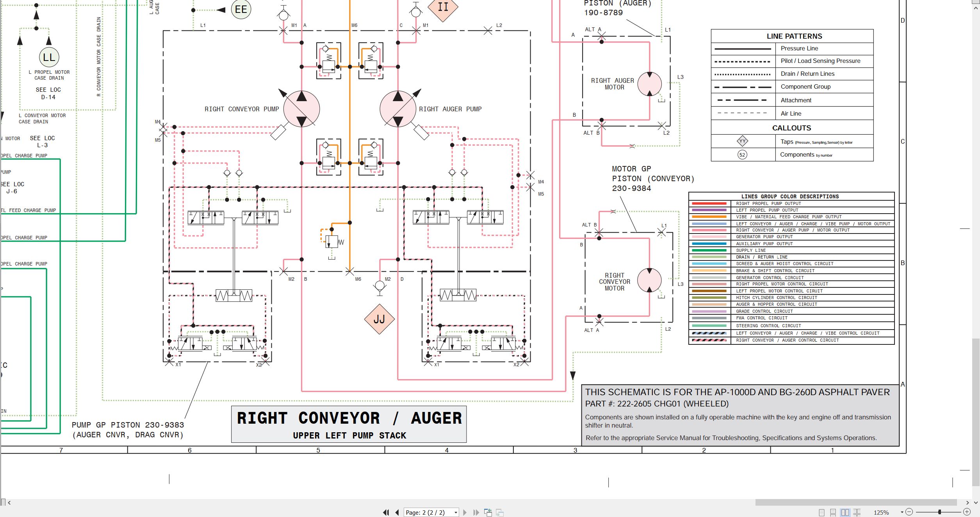The height and width of the screenshot is (517, 980).
Task: Click the zoom out minus button
Action: click(909, 512)
